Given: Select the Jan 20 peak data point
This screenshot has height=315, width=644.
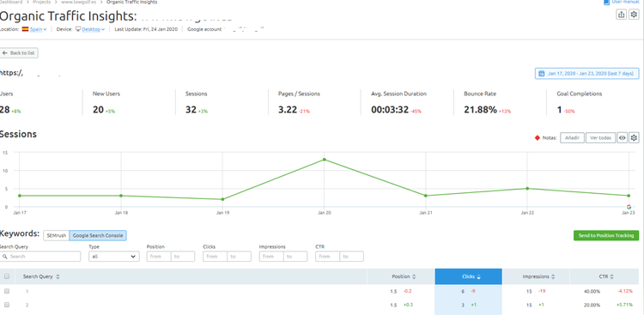Looking at the screenshot, I should [324, 160].
